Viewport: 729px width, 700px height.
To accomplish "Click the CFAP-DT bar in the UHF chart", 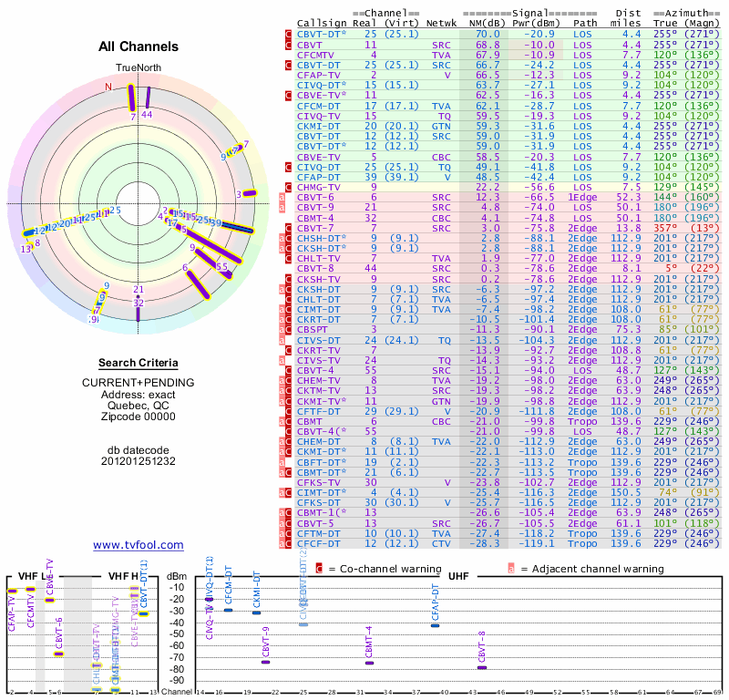I will click(436, 625).
